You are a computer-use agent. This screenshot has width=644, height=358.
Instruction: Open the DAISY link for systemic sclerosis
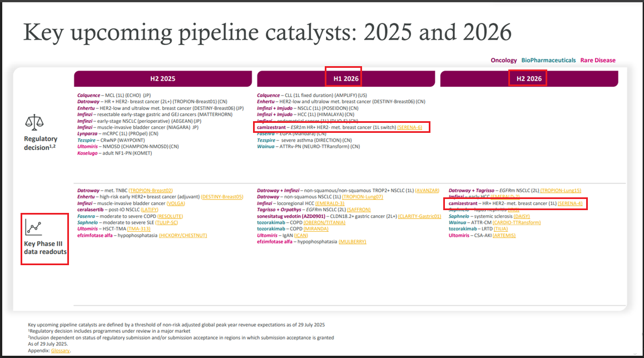(x=522, y=216)
